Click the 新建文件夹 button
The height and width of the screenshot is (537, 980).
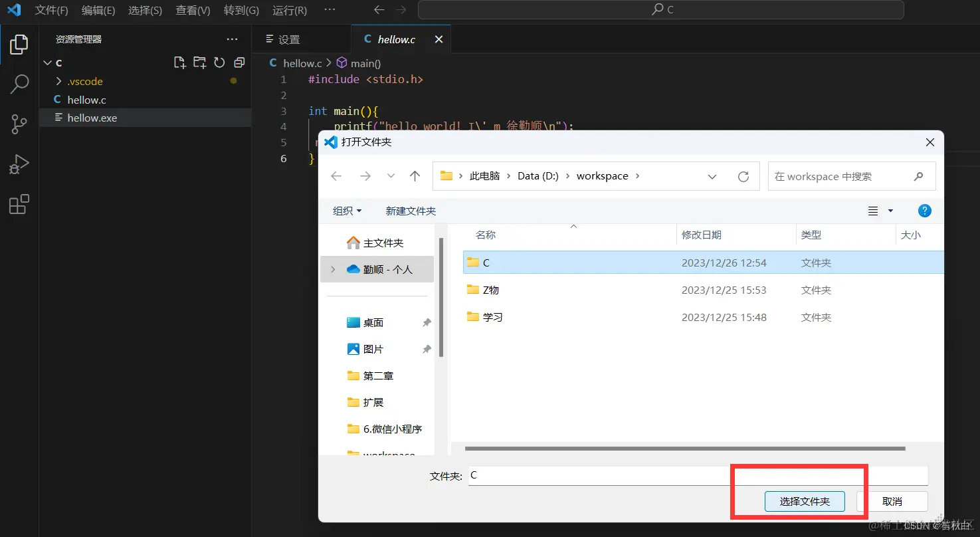tap(411, 211)
